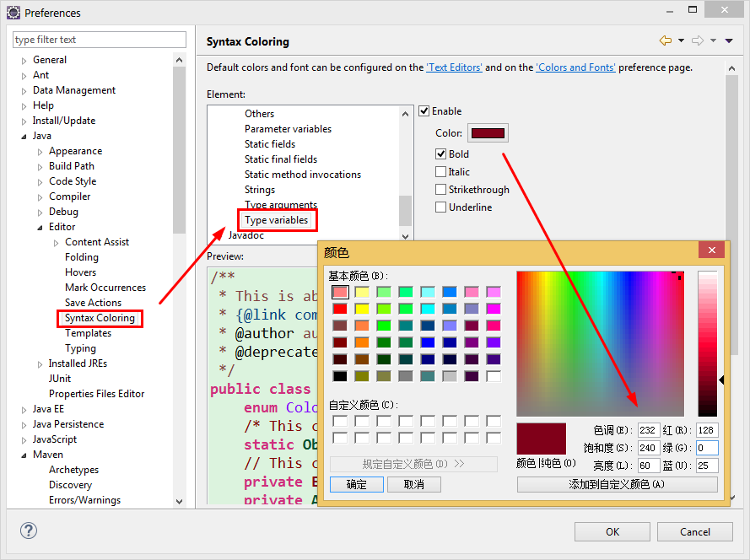Viewport: 750px width, 560px height.
Task: Pick the magenta basic color swatch
Action: [x=494, y=309]
